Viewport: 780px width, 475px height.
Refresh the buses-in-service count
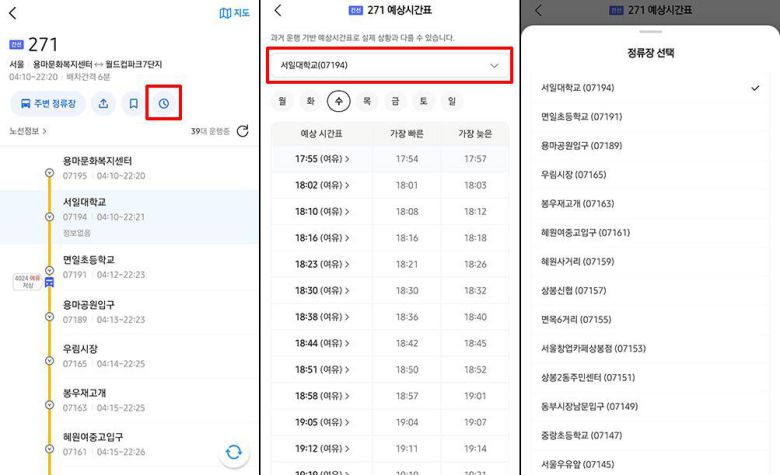(243, 131)
